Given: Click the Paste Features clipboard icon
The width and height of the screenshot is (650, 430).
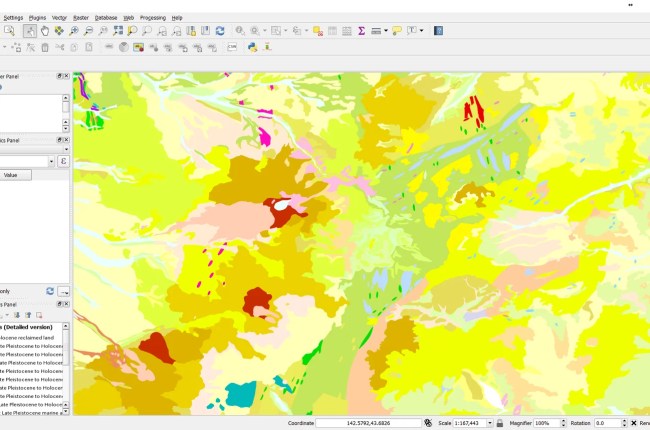Looking at the screenshot, I should point(89,47).
